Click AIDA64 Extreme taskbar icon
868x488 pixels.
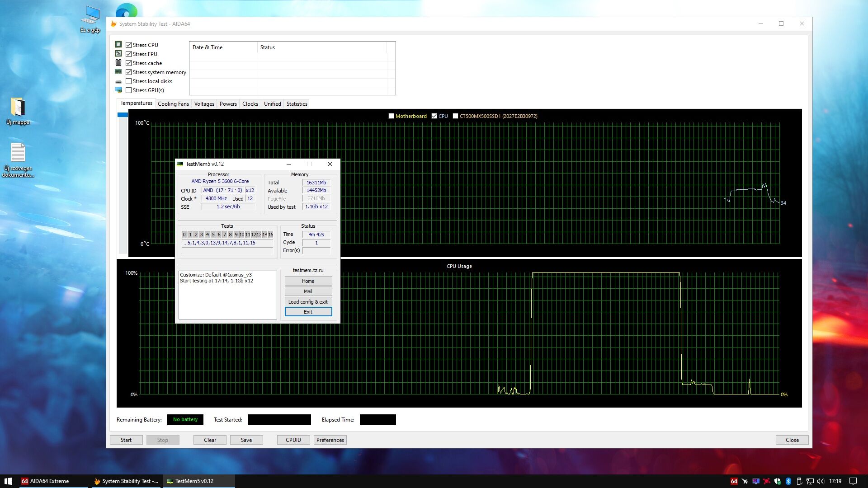(x=45, y=481)
